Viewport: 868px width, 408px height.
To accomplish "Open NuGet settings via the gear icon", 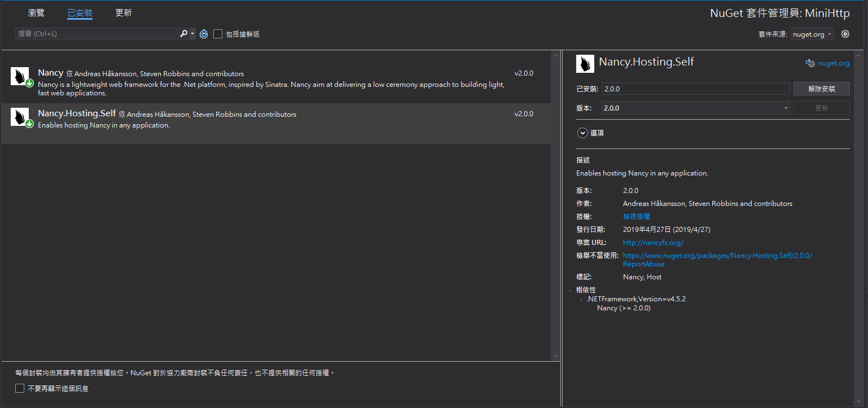I will point(845,33).
